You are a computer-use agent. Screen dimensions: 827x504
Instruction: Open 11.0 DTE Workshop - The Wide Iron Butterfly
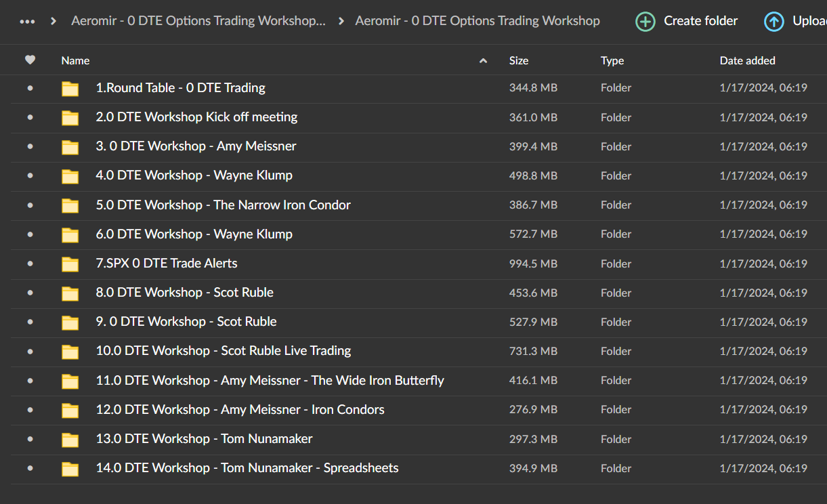point(270,381)
